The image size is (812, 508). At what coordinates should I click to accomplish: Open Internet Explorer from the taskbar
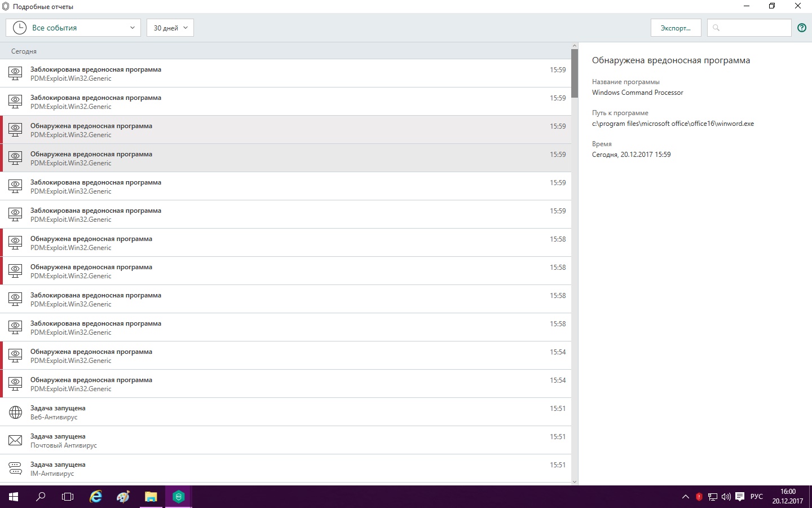pos(96,497)
